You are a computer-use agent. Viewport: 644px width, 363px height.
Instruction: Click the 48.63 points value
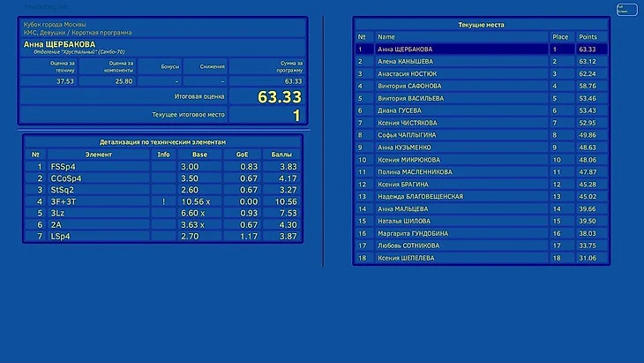click(x=588, y=147)
